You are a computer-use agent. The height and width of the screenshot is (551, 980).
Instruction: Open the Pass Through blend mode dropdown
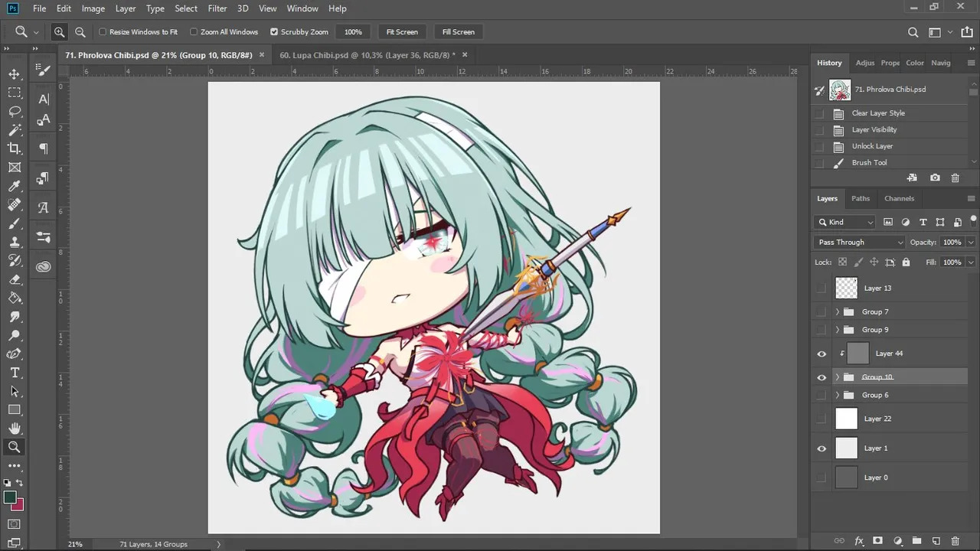860,243
